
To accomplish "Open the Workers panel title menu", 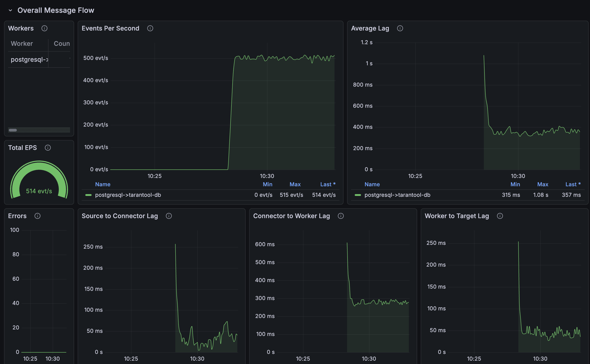I will point(21,29).
